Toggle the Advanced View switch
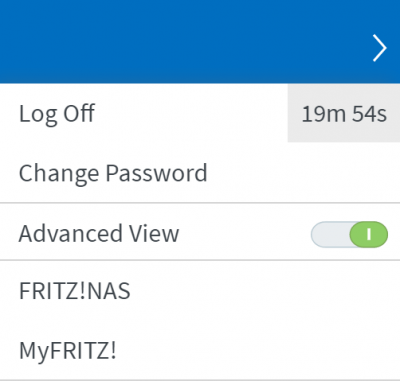Image resolution: width=400 pixels, height=381 pixels. (x=349, y=234)
